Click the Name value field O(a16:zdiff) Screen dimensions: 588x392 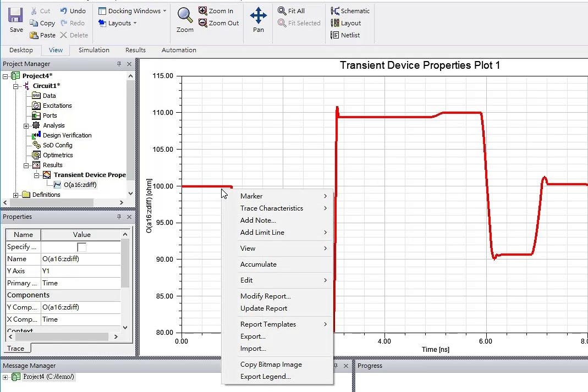[x=81, y=259]
